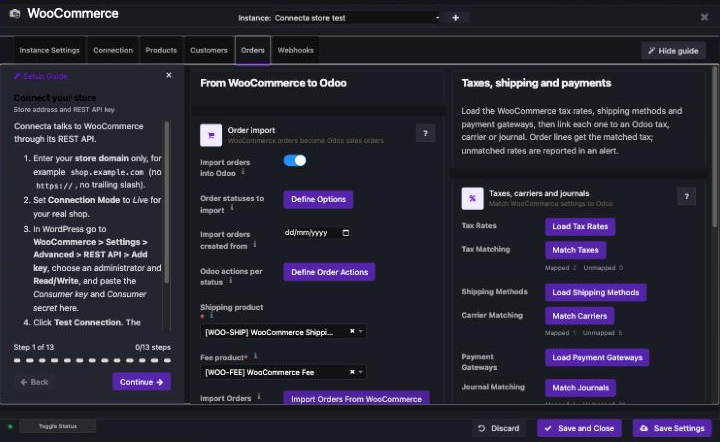Show info for Order statuses to import

(232, 207)
